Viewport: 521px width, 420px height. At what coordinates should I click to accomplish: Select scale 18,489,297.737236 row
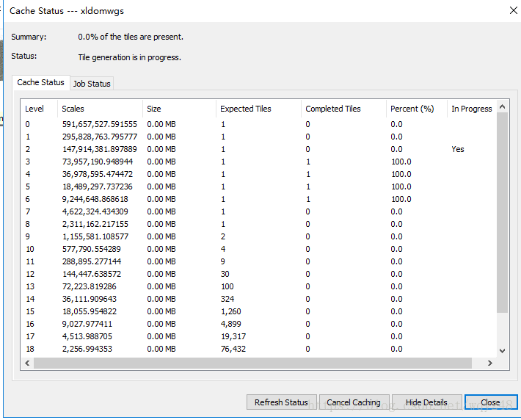tap(258, 187)
